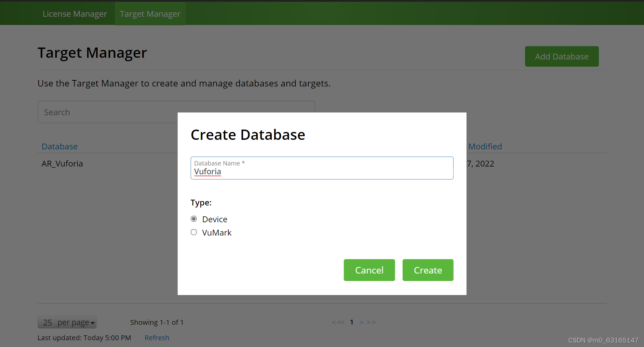Click the Refresh link
The width and height of the screenshot is (644, 347).
157,338
